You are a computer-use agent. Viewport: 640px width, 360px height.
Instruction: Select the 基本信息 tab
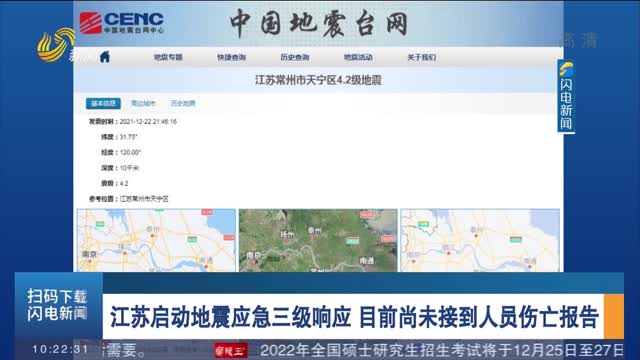pos(103,103)
